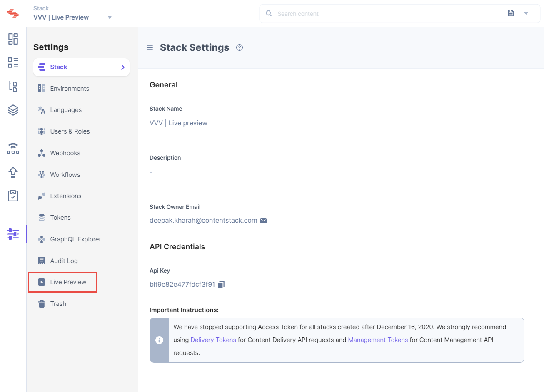The width and height of the screenshot is (544, 392).
Task: Open the Dashboard from the left navigation
Action: (x=13, y=38)
